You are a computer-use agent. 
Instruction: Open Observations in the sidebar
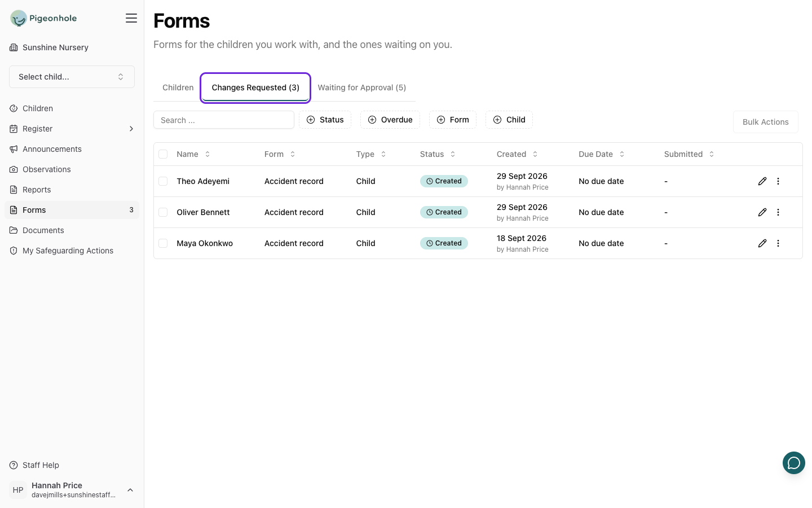[x=72, y=169]
